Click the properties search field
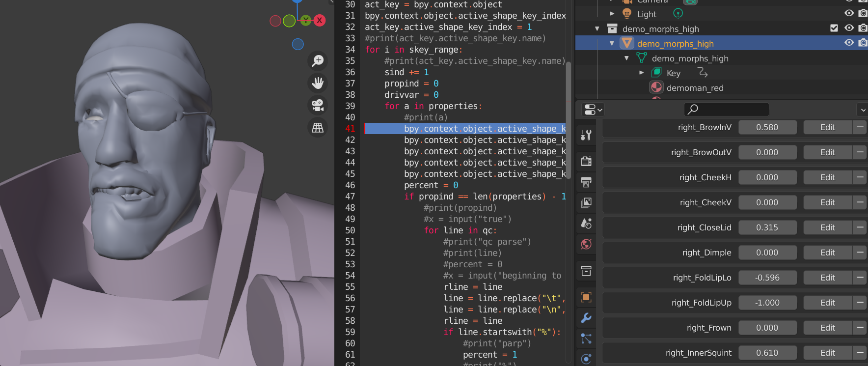Image resolution: width=868 pixels, height=366 pixels. (727, 109)
